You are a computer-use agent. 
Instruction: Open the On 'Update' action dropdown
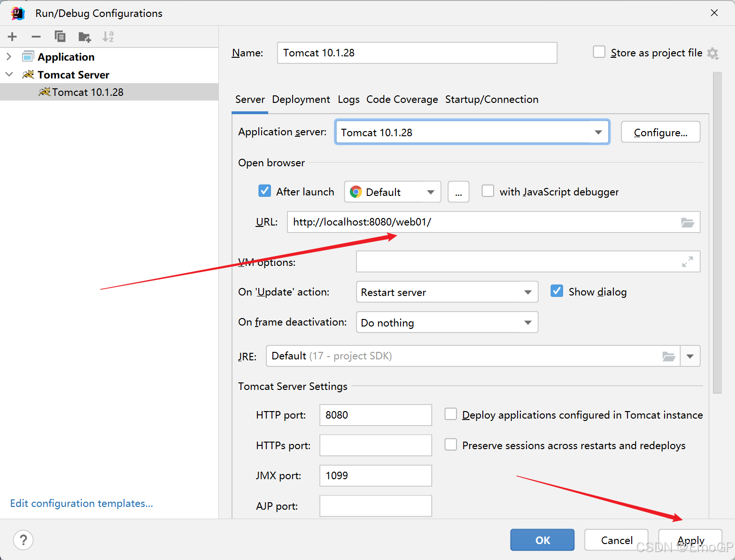coord(447,292)
